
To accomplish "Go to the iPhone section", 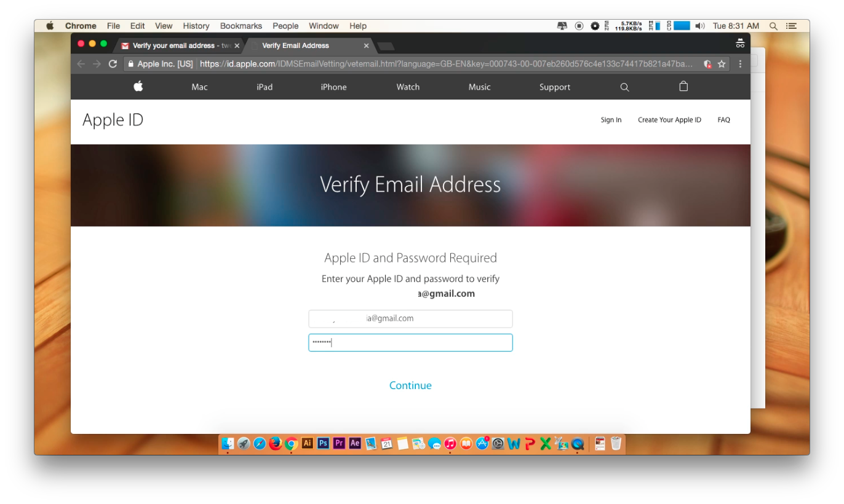I will point(333,87).
